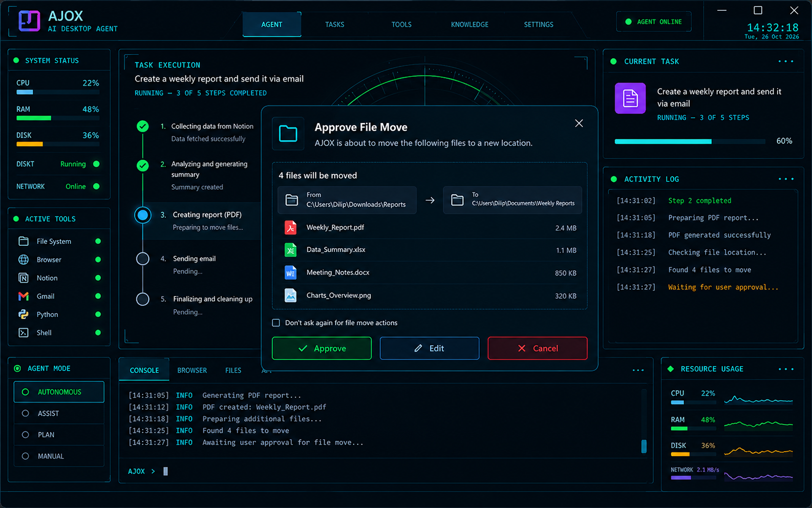Open Current Task options menu

point(786,61)
